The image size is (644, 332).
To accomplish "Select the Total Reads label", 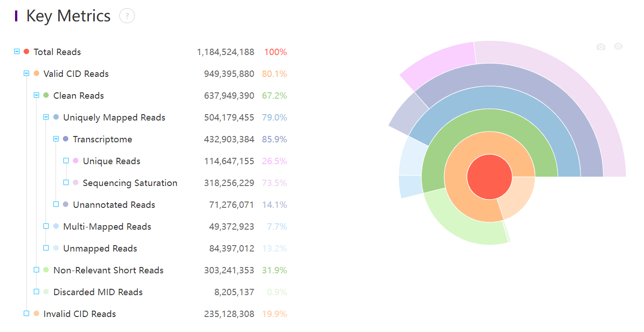I will [x=57, y=52].
